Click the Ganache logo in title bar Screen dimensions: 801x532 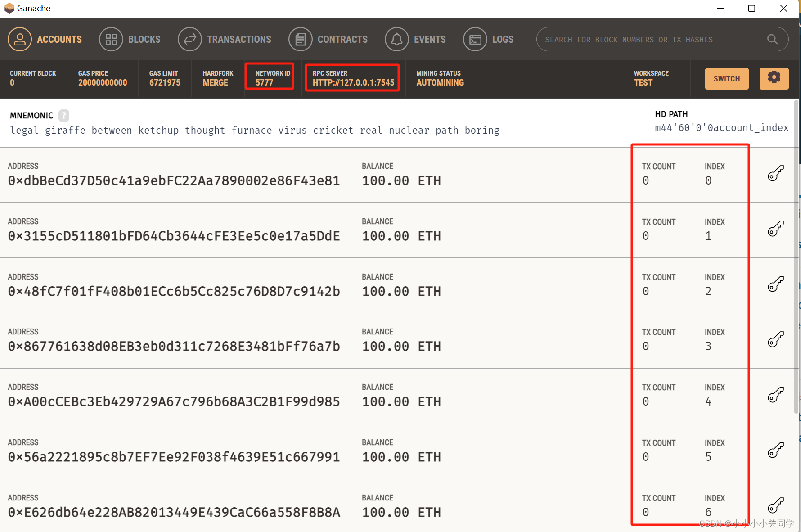pyautogui.click(x=9, y=8)
